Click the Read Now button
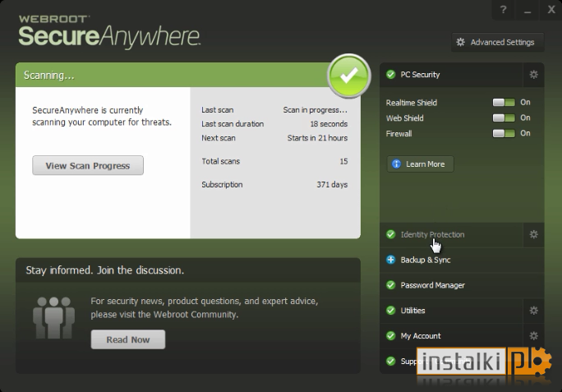The image size is (562, 392). [x=128, y=339]
